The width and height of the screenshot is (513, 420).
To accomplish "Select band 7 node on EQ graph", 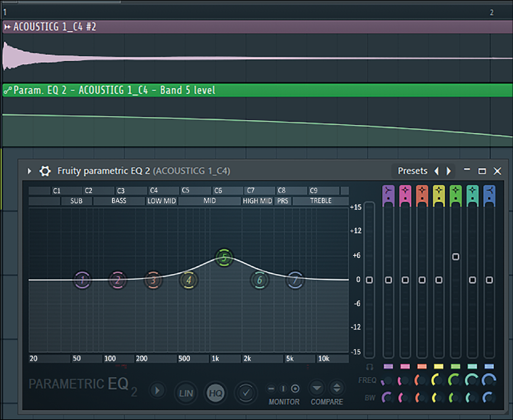I will point(295,280).
